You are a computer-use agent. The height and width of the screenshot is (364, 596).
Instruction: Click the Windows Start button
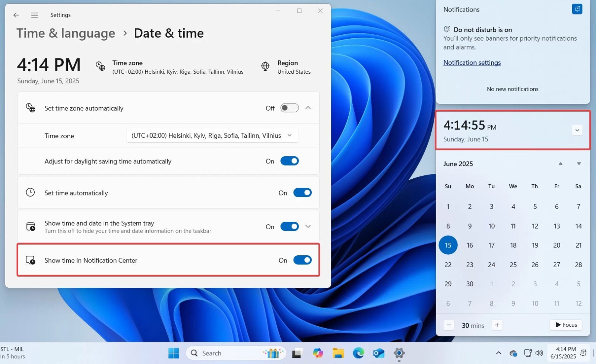174,353
